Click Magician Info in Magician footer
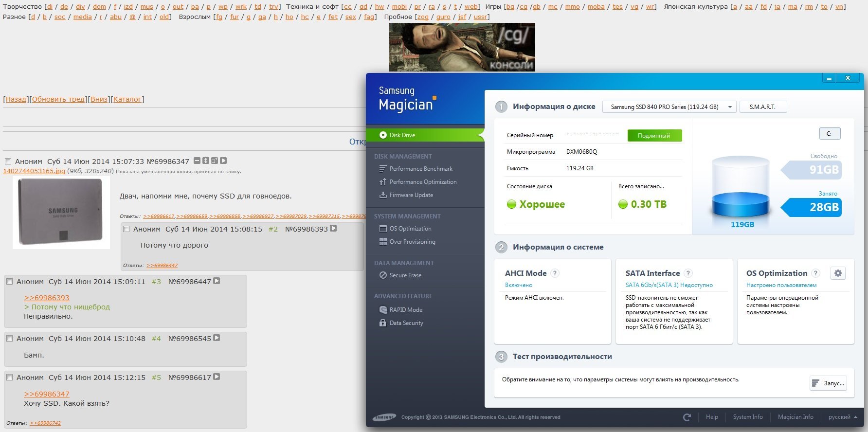Viewport: 868px width, 432px height. pyautogui.click(x=796, y=417)
